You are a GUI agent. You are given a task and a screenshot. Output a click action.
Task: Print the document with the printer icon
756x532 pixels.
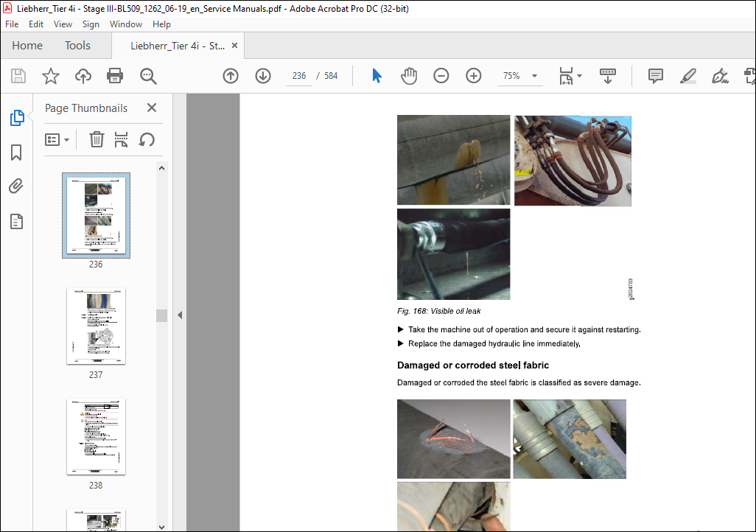(x=115, y=76)
